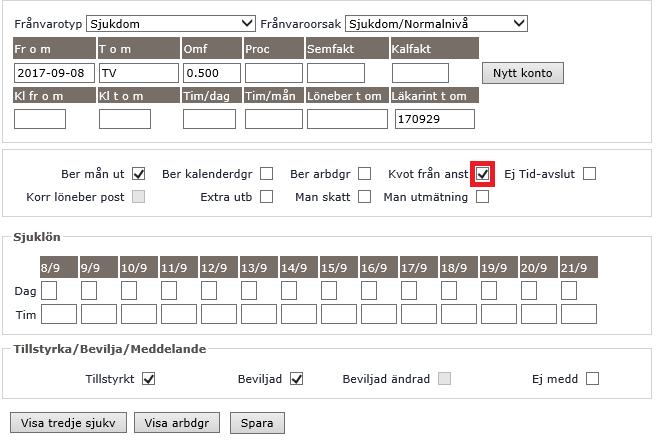
Task: Click the Fr o m date field 2017-09-08
Action: point(54,73)
